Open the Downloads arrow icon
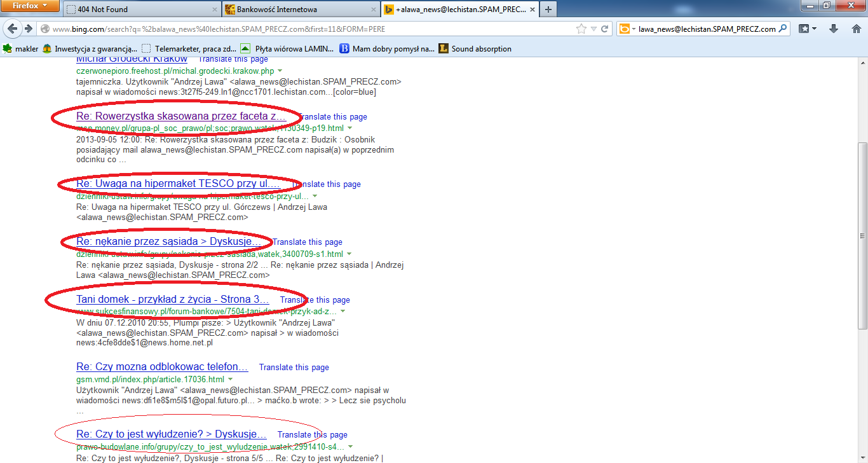 (x=834, y=29)
